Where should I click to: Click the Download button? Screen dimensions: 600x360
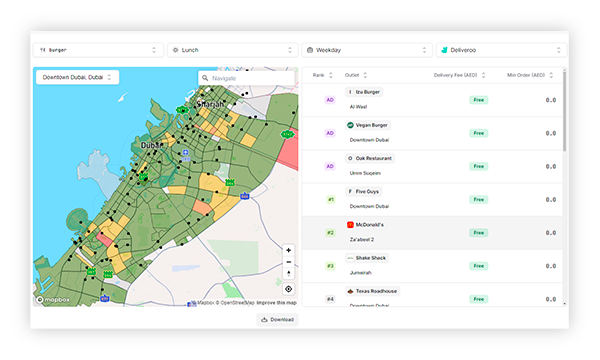coord(277,319)
